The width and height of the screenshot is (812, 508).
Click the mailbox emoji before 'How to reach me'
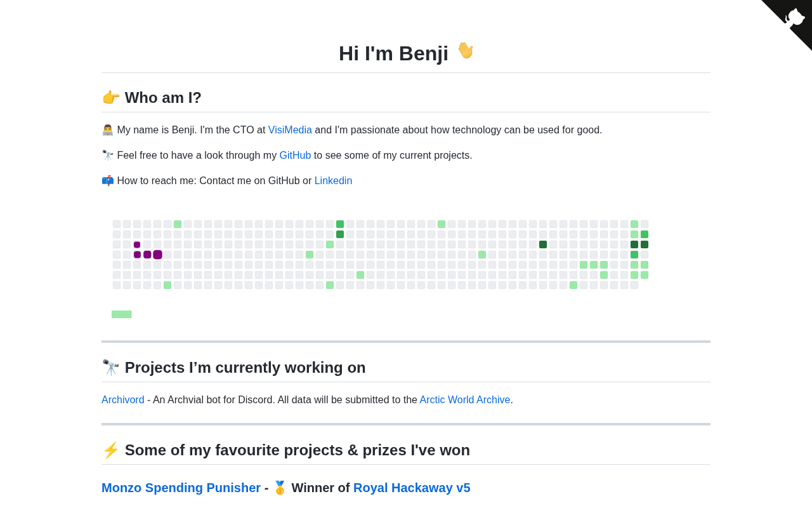point(107,181)
